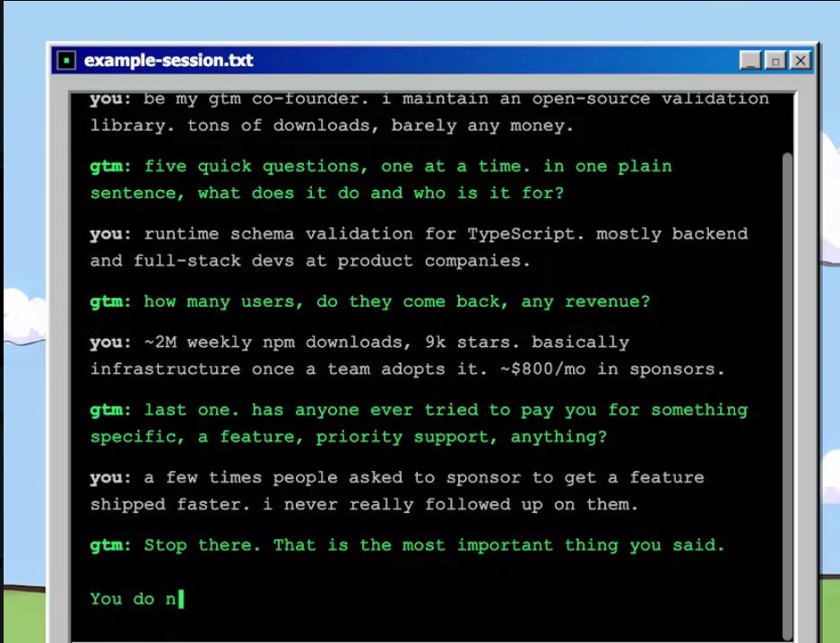The image size is (840, 643).
Task: Maximize the example-session.txt window
Action: click(x=775, y=60)
